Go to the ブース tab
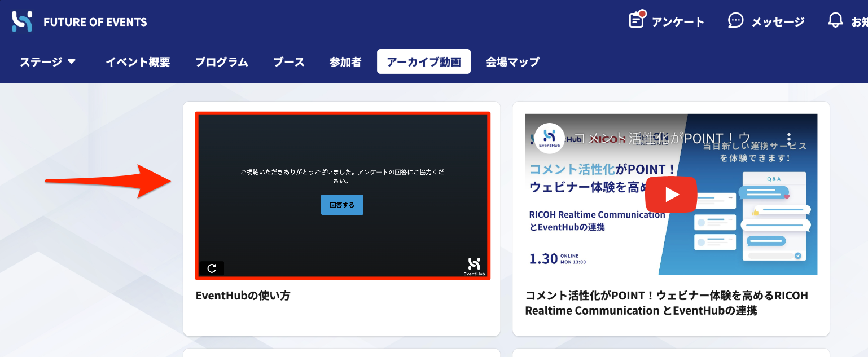This screenshot has height=357, width=868. [x=289, y=62]
